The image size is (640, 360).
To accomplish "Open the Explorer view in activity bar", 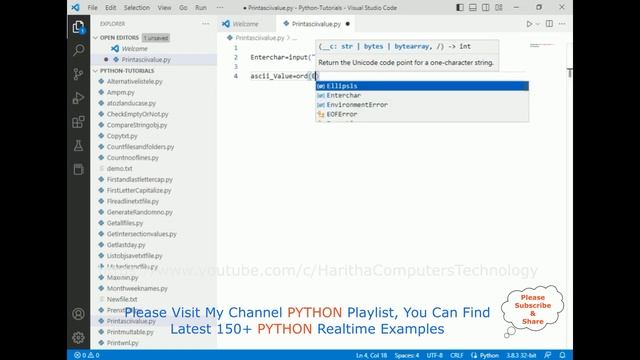I will click(78, 27).
